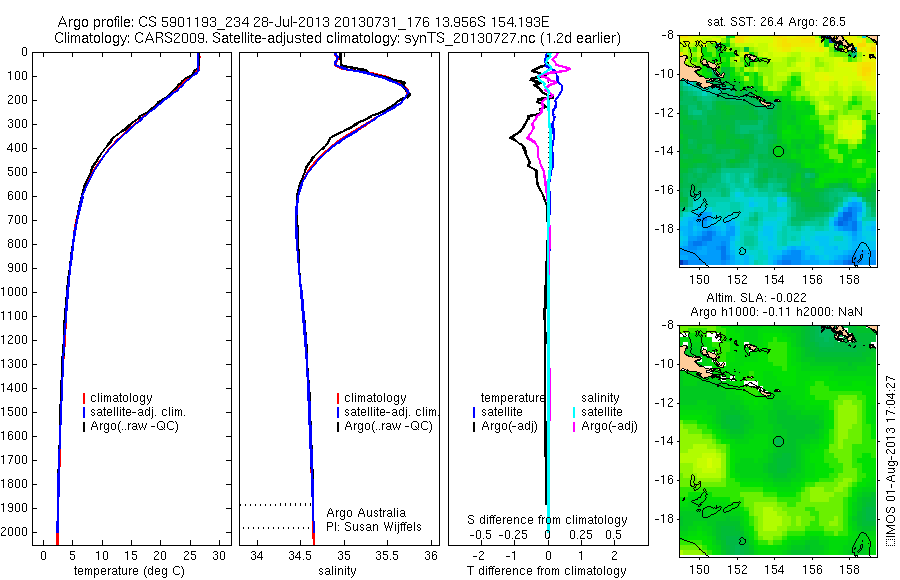The height and width of the screenshot is (580, 900).
Task: Select the Climatology CARS2009 subtitle line
Action: click(x=338, y=38)
